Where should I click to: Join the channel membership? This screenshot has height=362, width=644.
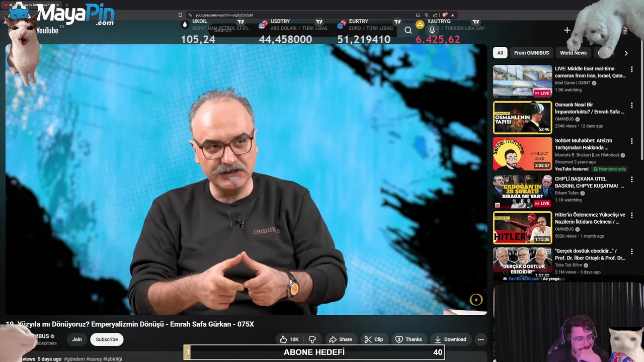click(x=76, y=339)
